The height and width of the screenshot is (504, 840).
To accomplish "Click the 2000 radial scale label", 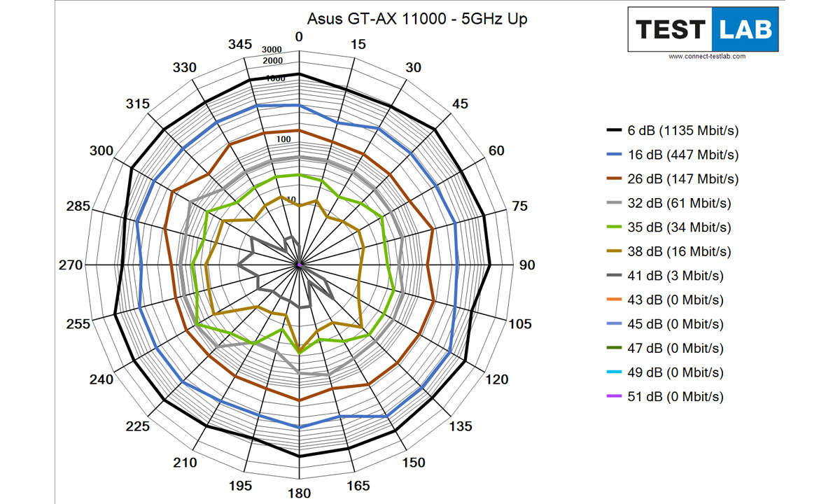I will tap(274, 62).
